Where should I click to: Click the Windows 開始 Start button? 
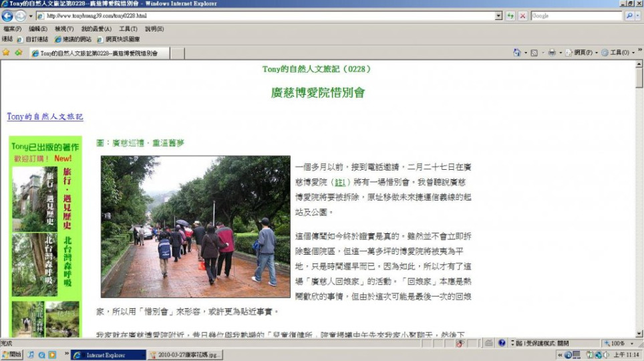[12, 355]
